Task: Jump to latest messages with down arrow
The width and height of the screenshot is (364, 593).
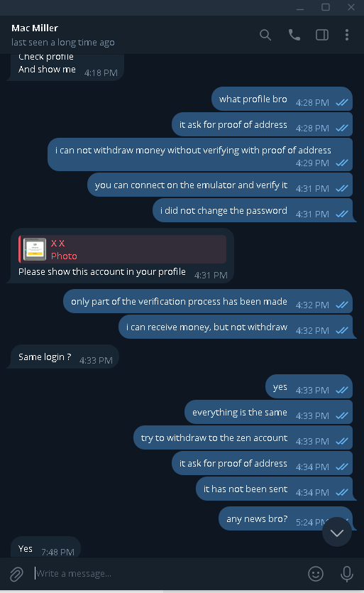Action: 337,532
